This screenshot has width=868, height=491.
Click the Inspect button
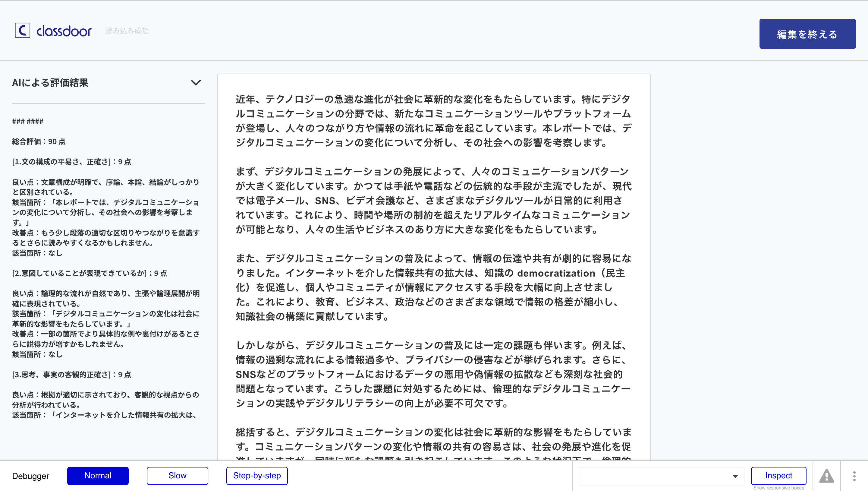(778, 476)
